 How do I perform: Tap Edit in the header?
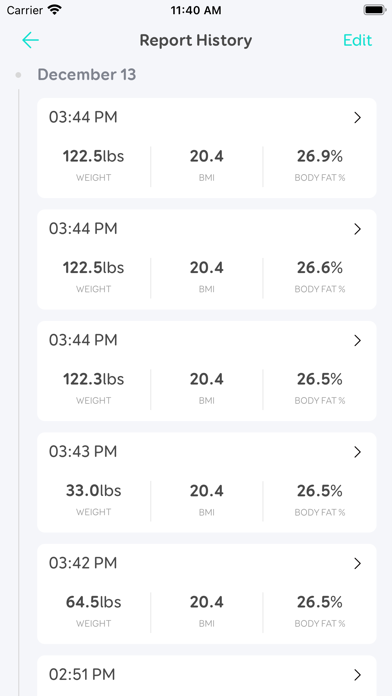tap(357, 40)
